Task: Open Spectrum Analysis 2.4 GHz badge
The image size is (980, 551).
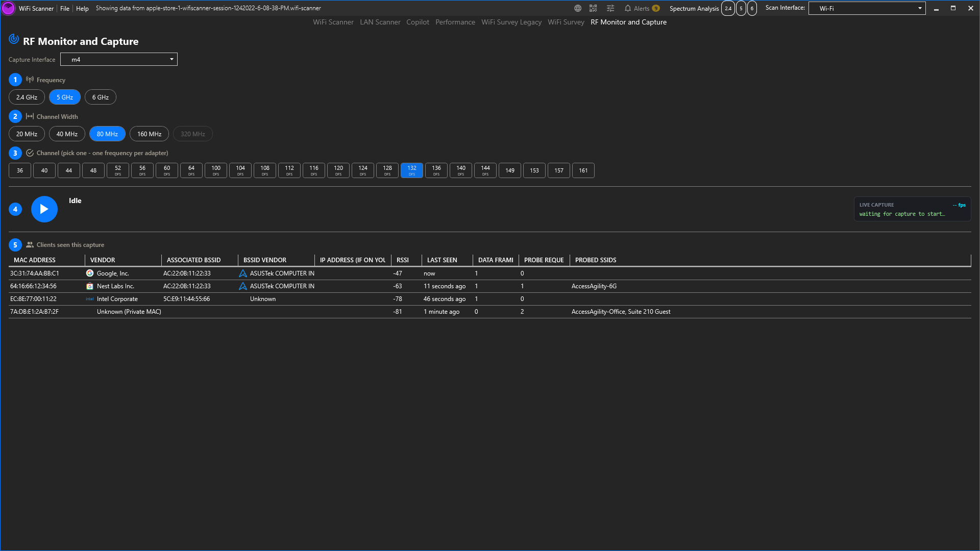Action: [728, 8]
